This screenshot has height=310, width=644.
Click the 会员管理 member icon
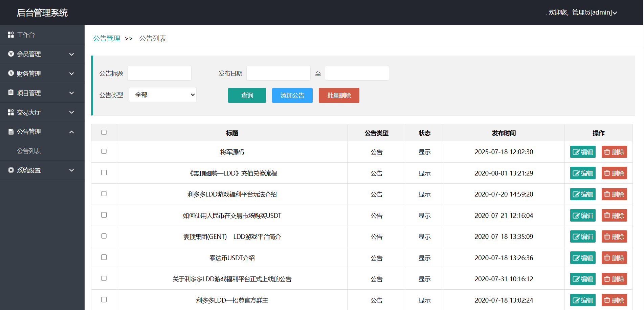[x=11, y=54]
